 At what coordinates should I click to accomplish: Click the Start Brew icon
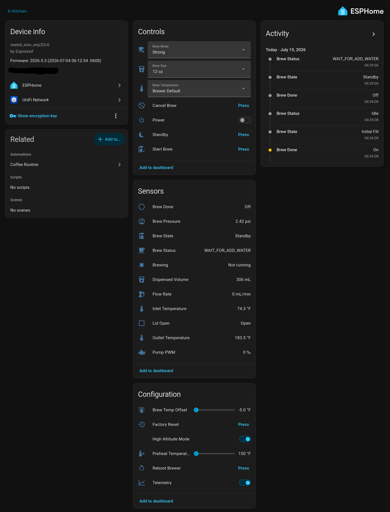141,149
